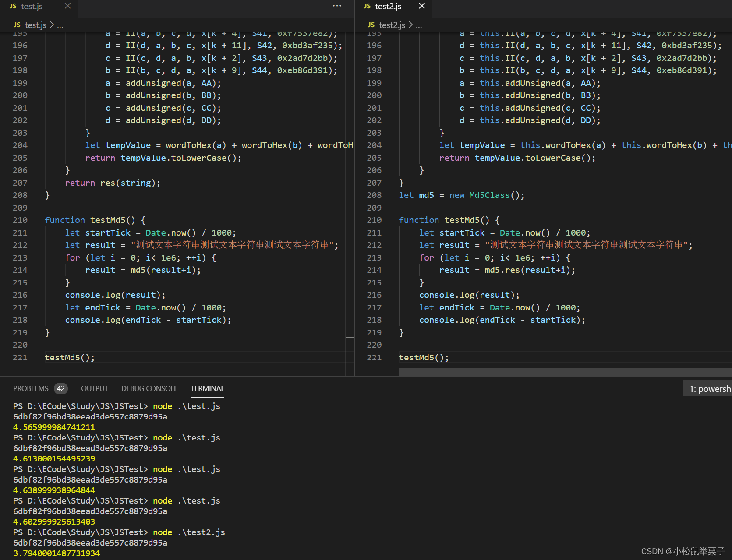Image resolution: width=732 pixels, height=560 pixels.
Task: Select the test2.js editor tab
Action: (388, 6)
